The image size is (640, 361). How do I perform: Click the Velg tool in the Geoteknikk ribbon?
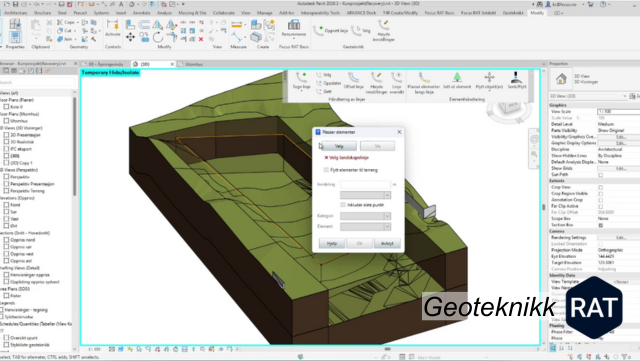(x=361, y=30)
